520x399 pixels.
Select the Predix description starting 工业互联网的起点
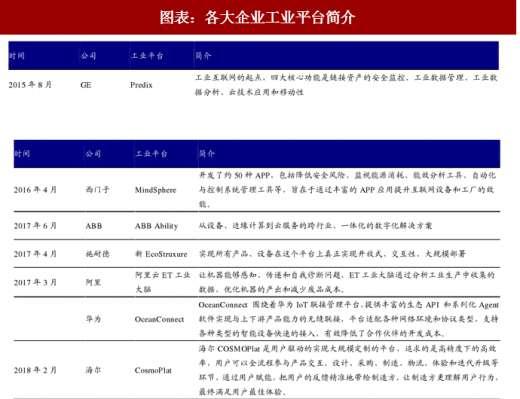coord(346,85)
